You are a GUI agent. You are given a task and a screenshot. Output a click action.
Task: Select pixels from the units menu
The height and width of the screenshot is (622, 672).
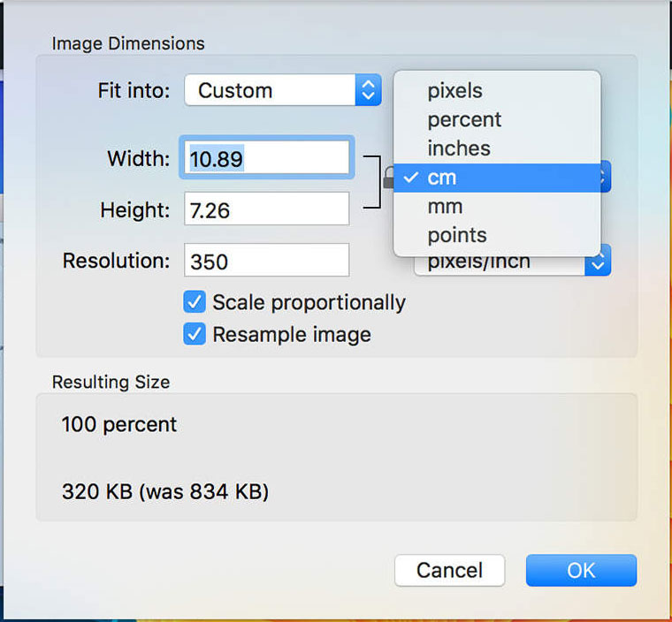click(454, 90)
